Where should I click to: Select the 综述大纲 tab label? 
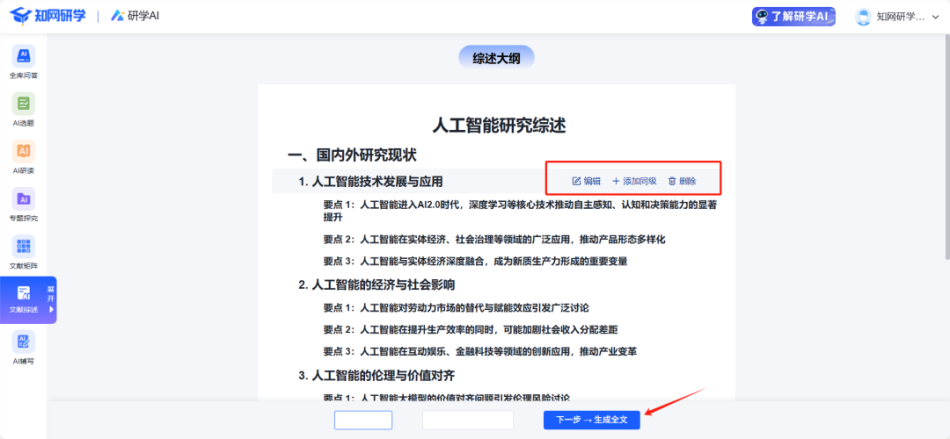pyautogui.click(x=496, y=58)
